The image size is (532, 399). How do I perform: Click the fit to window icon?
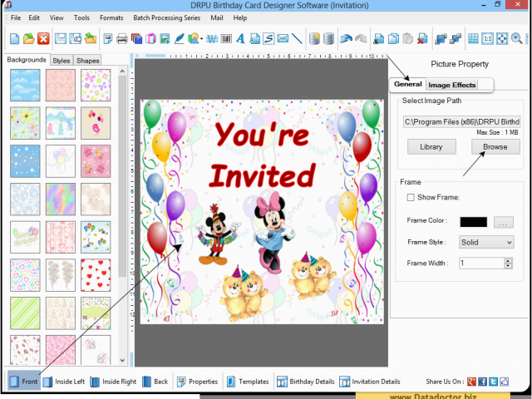click(502, 39)
